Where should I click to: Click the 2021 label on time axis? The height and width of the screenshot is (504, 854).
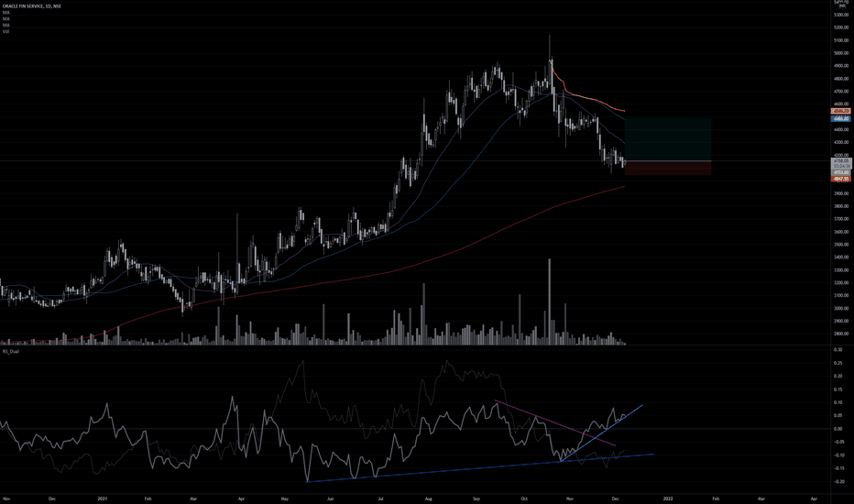[102, 499]
